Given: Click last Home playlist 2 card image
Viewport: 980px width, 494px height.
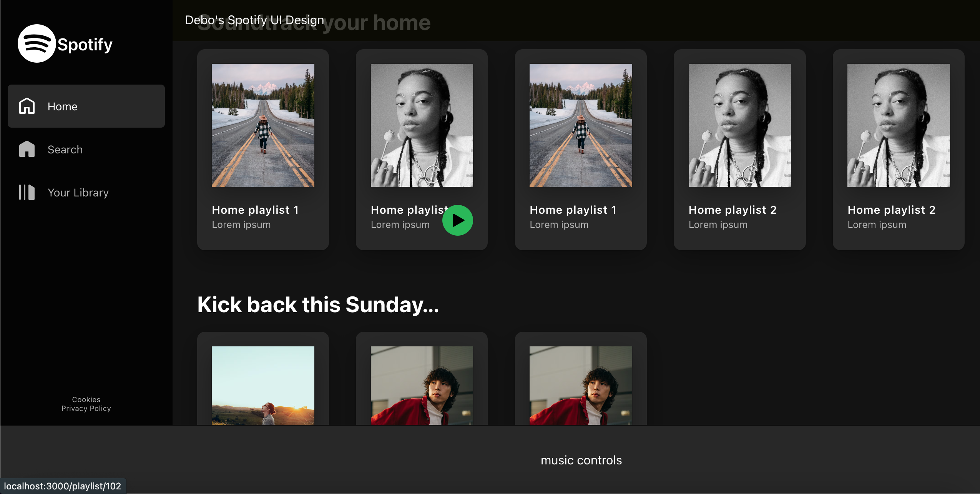Looking at the screenshot, I should 898,125.
